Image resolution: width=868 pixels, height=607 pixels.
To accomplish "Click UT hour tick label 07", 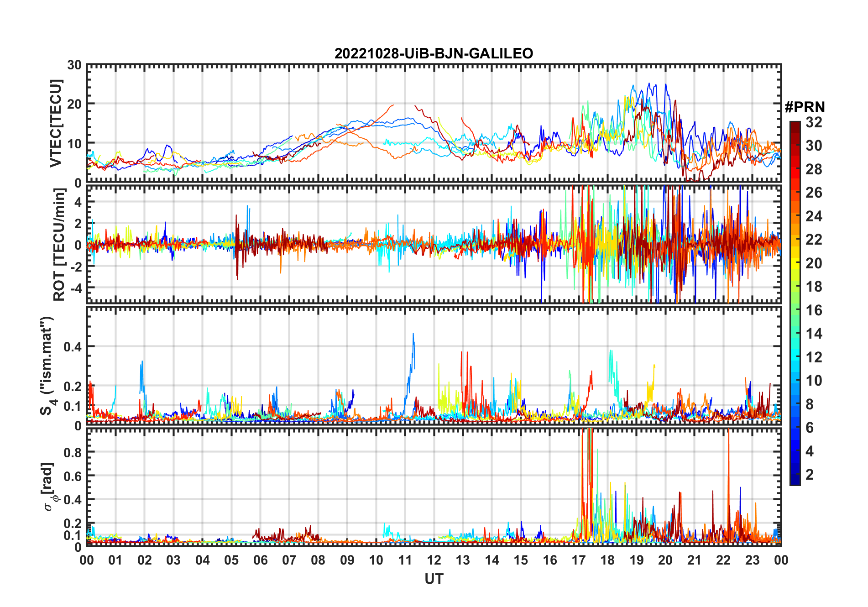I will point(289,560).
